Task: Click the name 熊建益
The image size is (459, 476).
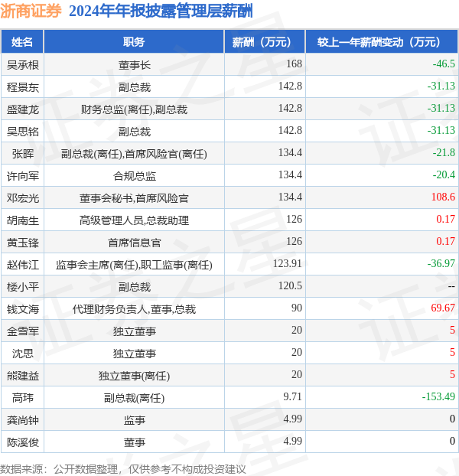Action: point(23,376)
